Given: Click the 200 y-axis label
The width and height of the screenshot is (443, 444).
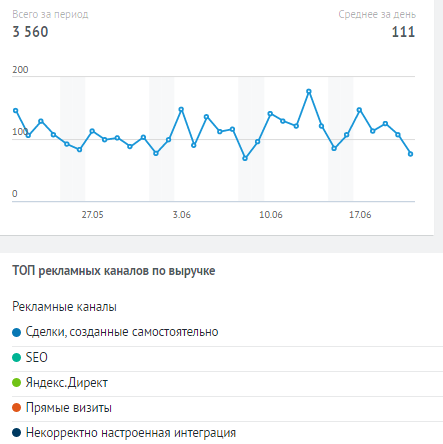Looking at the screenshot, I should (x=20, y=70).
